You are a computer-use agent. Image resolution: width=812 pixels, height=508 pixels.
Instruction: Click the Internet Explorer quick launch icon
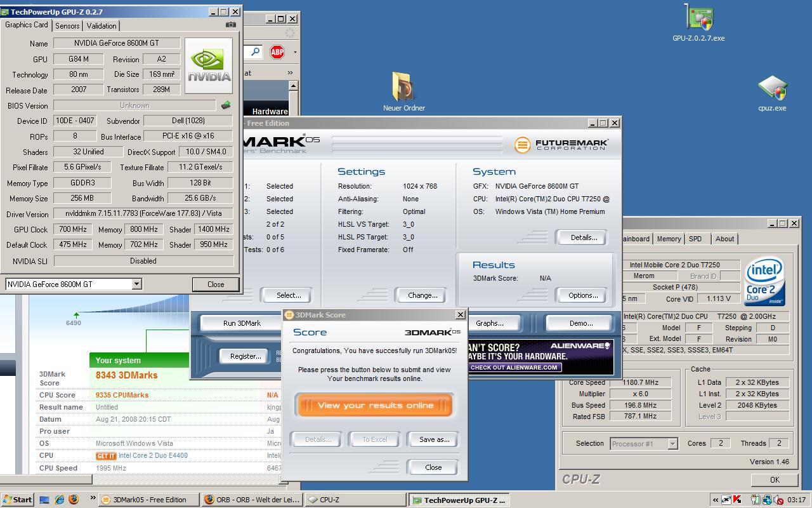(59, 499)
